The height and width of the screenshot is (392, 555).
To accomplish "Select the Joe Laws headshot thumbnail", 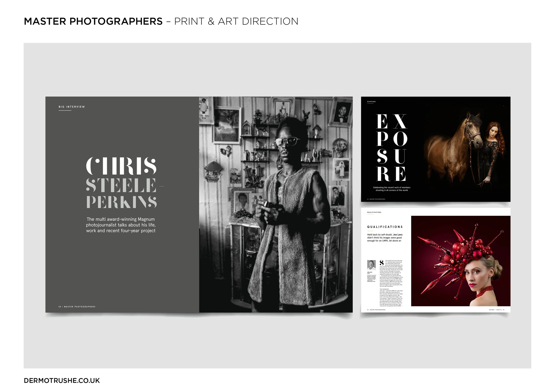I will [371, 265].
